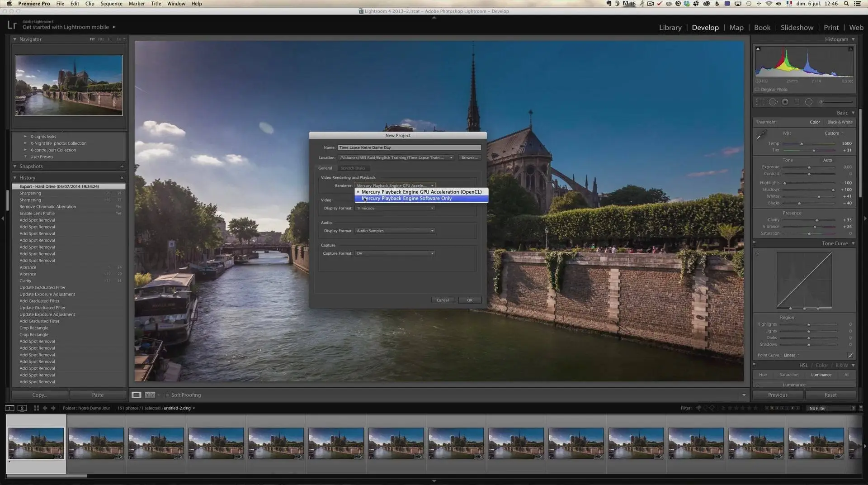Click the Loupe view button
Image resolution: width=868 pixels, height=485 pixels.
pyautogui.click(x=136, y=395)
